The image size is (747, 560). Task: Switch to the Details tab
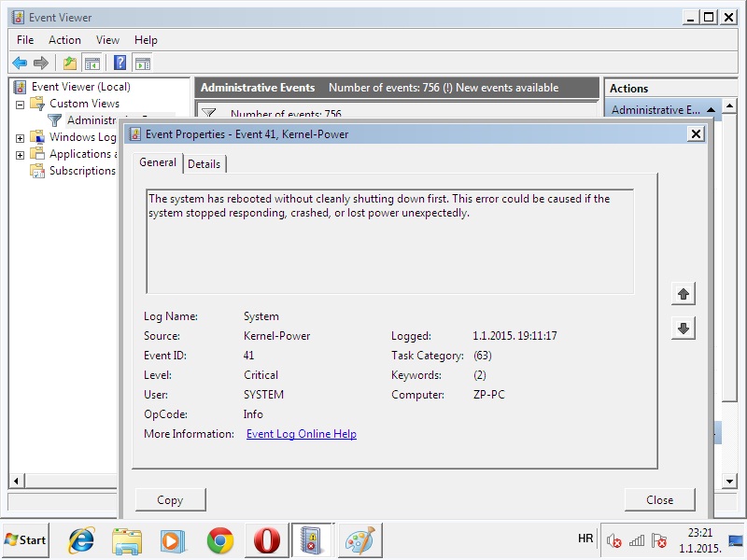click(x=204, y=163)
